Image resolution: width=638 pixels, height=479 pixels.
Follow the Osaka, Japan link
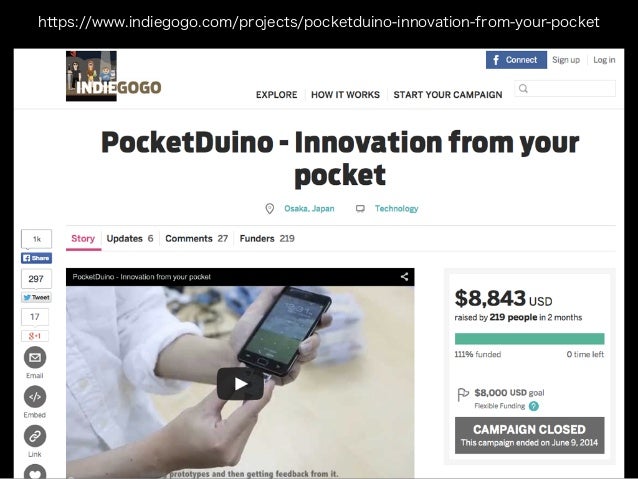coord(309,208)
